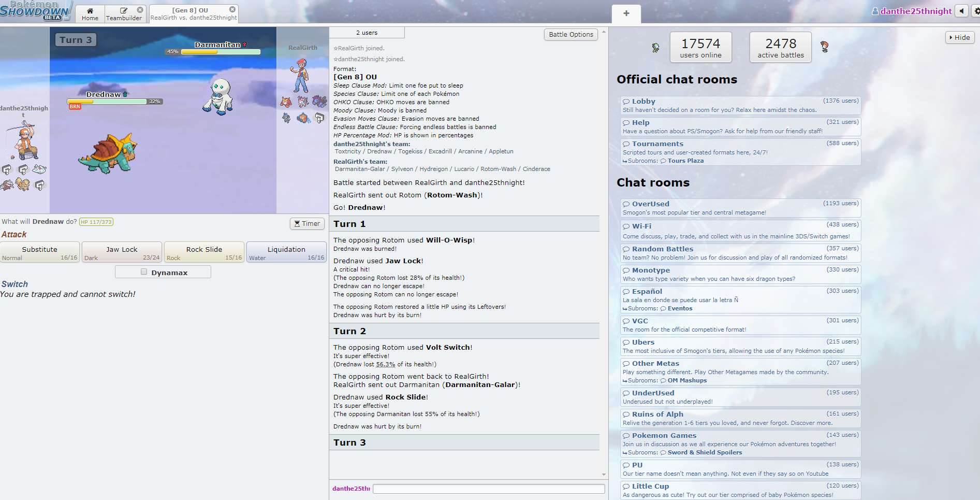Click the opposing Darmanitan battle sprite
Viewport: 980px width, 500px height.
(x=218, y=96)
